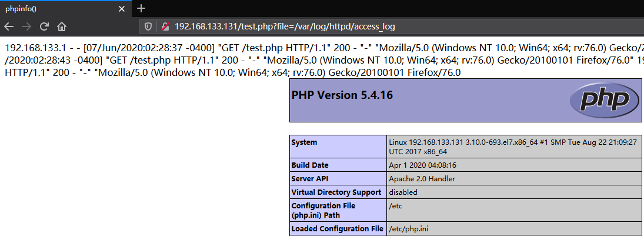644x236 pixels.
Task: Click the PHP logo image
Action: [605, 99]
